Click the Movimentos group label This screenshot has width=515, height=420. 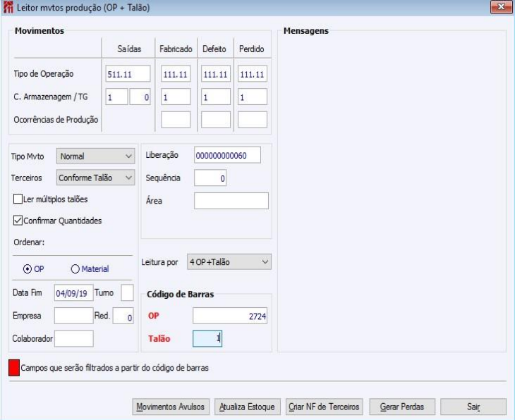pos(40,31)
